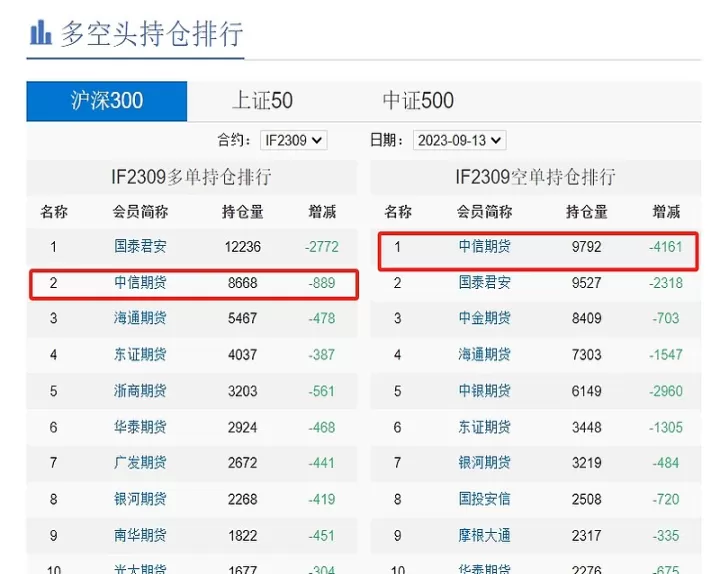720x574 pixels.
Task: Click the IF2309空单持仓排行 table heading
Action: [x=535, y=177]
